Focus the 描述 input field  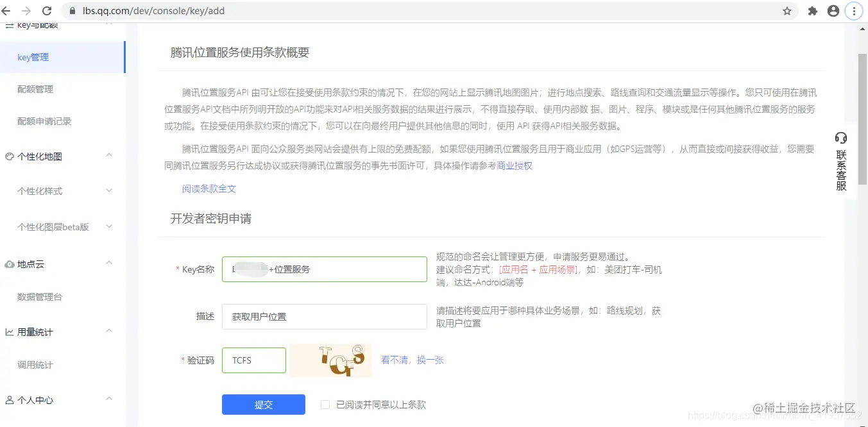(x=325, y=317)
